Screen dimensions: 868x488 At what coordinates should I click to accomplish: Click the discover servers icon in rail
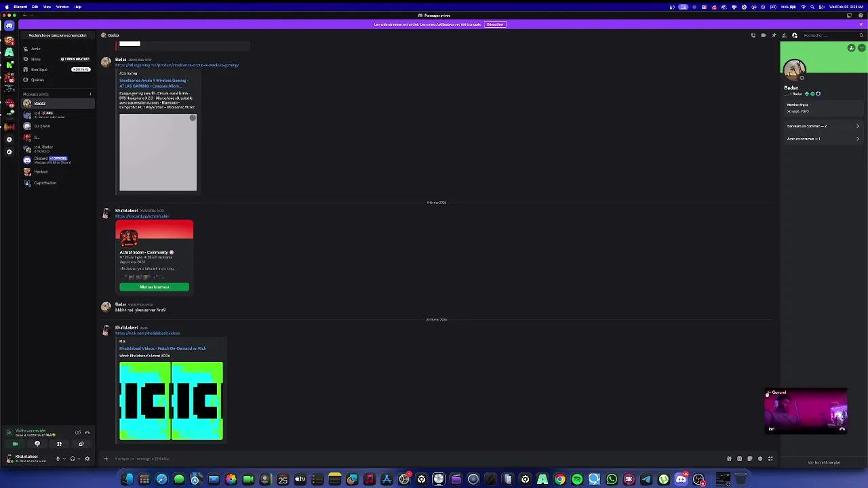point(9,152)
